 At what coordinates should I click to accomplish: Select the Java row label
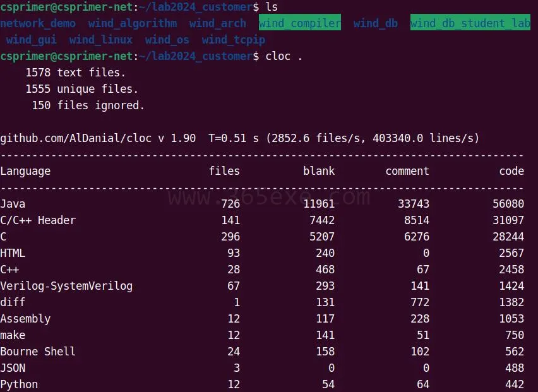point(13,204)
